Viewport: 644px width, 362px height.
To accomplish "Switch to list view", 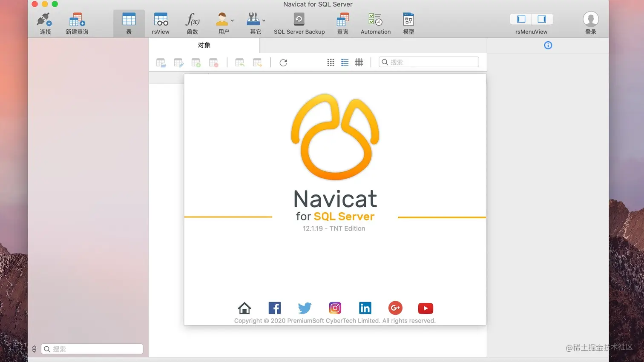I will click(345, 63).
